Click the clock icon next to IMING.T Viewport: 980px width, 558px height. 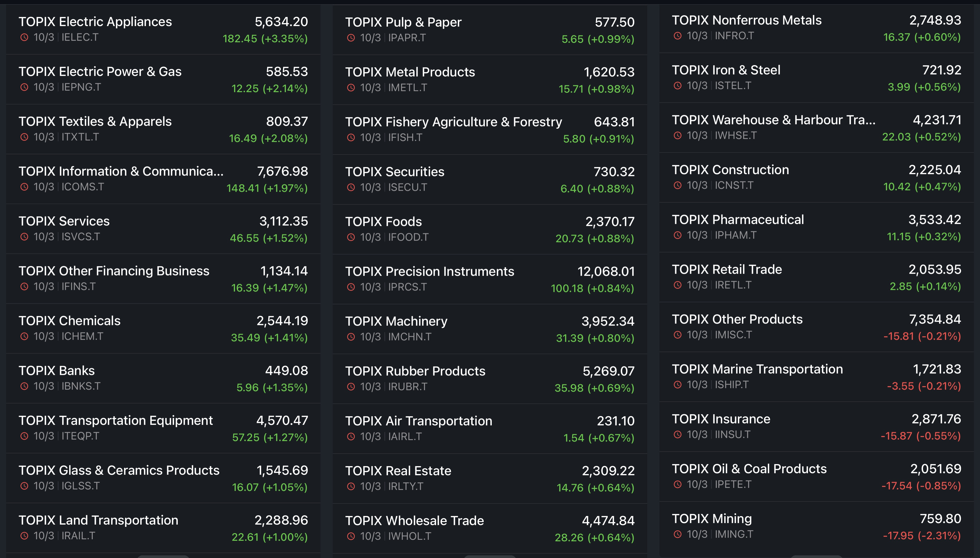tap(678, 534)
